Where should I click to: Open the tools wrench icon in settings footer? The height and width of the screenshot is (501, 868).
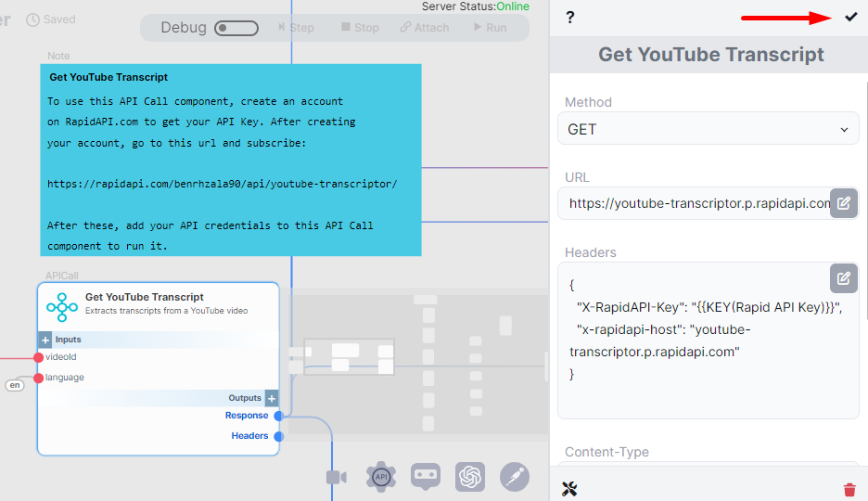pyautogui.click(x=569, y=489)
